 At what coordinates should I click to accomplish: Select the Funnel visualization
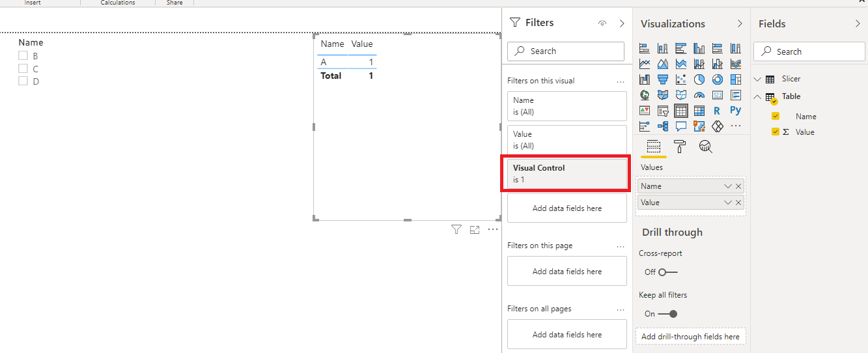pyautogui.click(x=663, y=79)
